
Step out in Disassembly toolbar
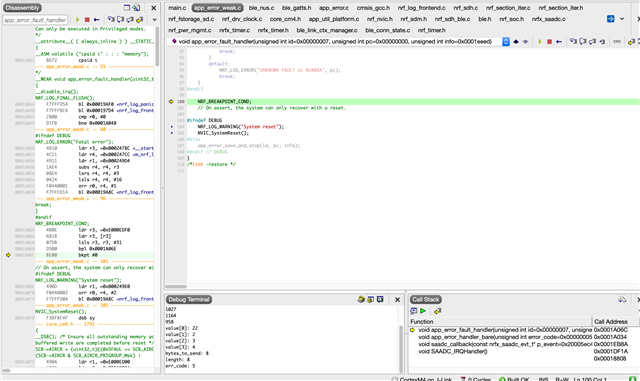pos(130,19)
